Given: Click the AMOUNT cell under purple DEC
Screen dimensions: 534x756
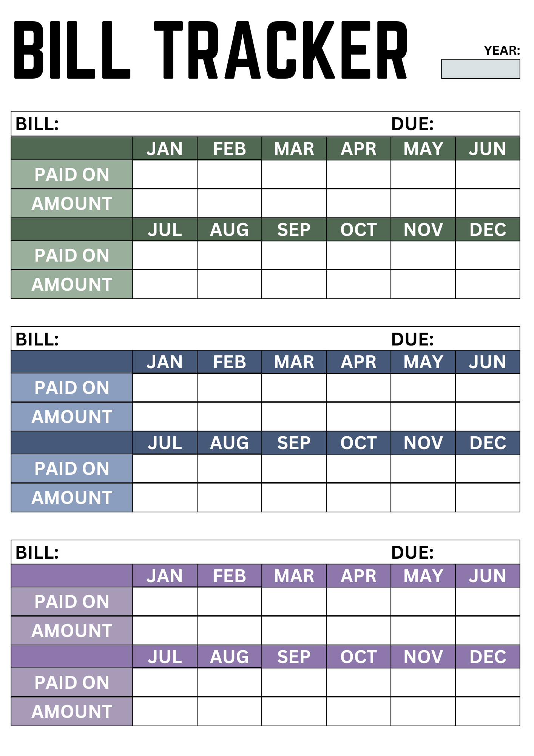Looking at the screenshot, I should [x=487, y=711].
